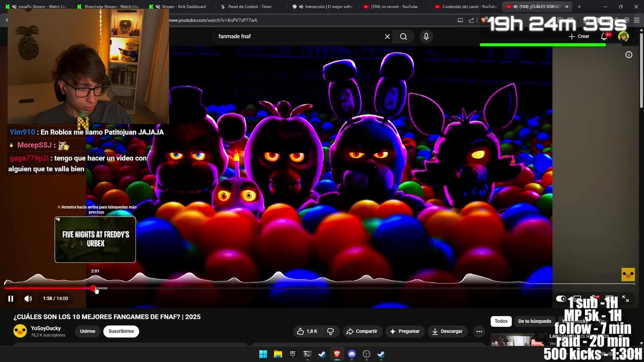Open the first Steam taskbar icon
The height and width of the screenshot is (362, 644).
click(x=322, y=354)
